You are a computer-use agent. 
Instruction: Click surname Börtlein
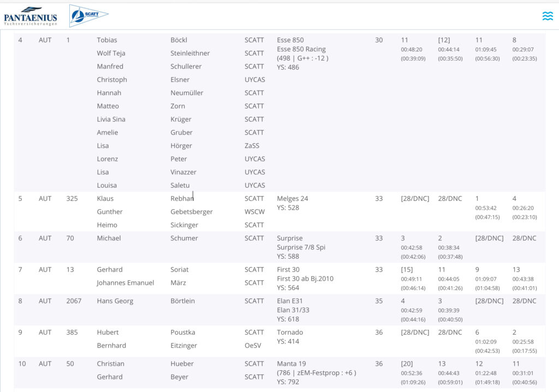pyautogui.click(x=182, y=301)
